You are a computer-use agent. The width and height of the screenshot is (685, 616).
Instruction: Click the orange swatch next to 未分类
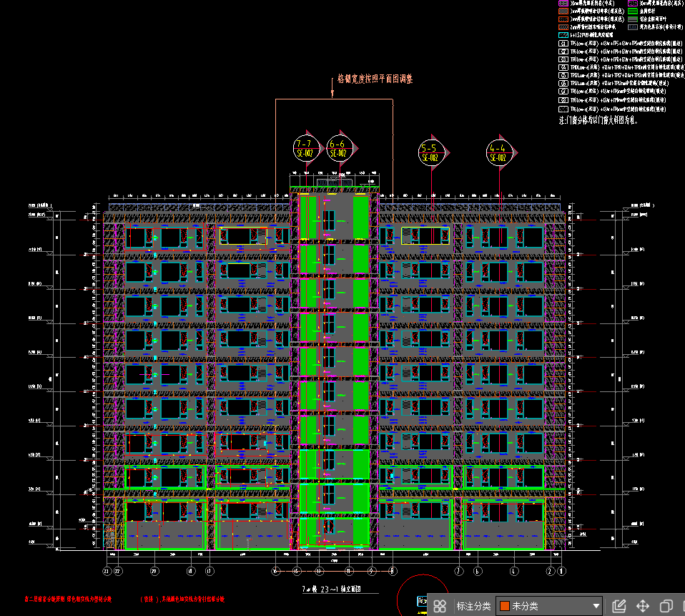504,606
